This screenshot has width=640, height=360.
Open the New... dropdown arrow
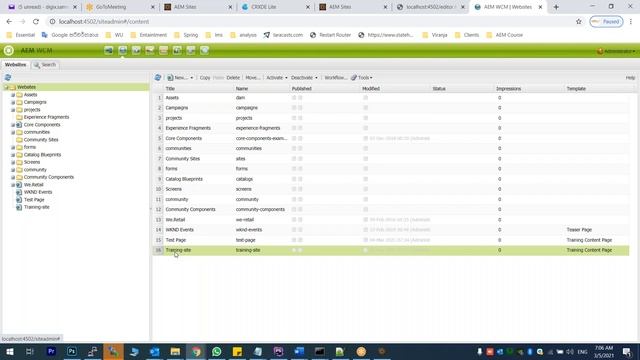point(191,78)
